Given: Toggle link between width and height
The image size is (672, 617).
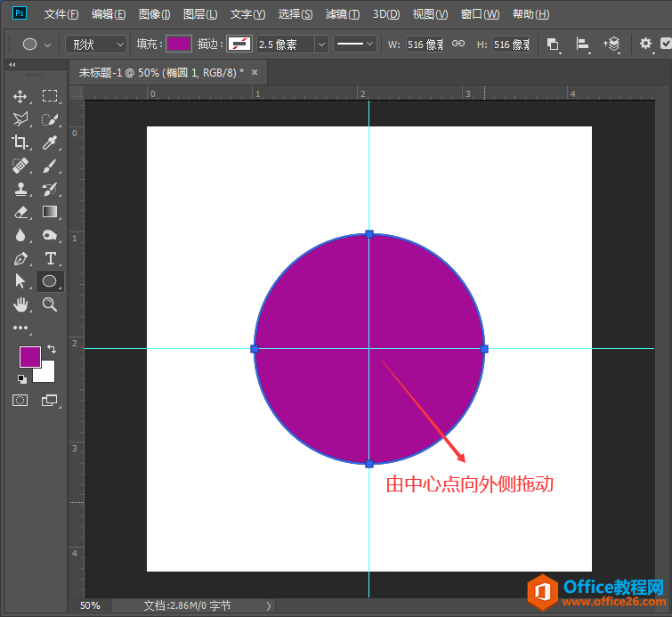Looking at the screenshot, I should click(x=458, y=44).
